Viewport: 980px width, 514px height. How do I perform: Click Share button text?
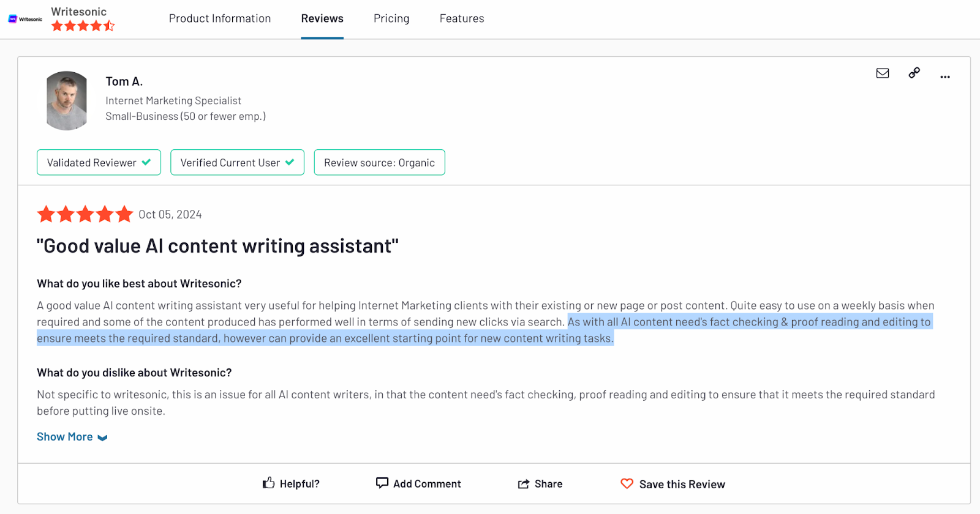(x=548, y=484)
